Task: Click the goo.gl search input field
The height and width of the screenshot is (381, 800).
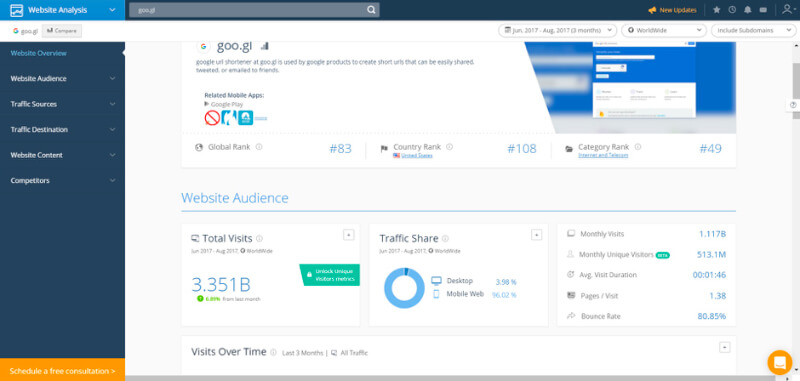Action: click(x=247, y=10)
